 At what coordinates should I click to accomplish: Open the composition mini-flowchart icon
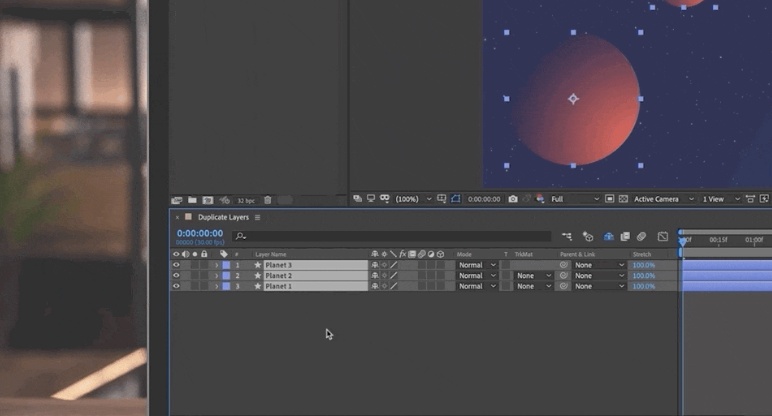tap(567, 237)
